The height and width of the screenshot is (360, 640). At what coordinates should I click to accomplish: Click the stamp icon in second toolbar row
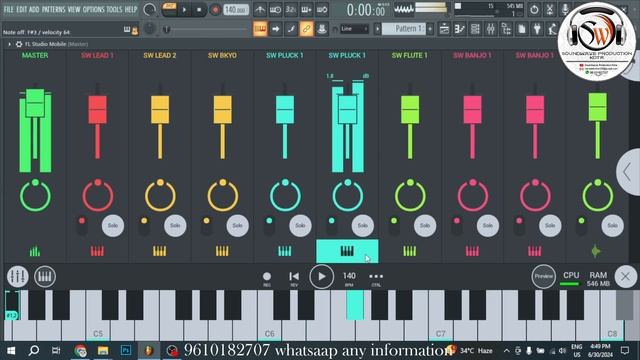click(322, 29)
